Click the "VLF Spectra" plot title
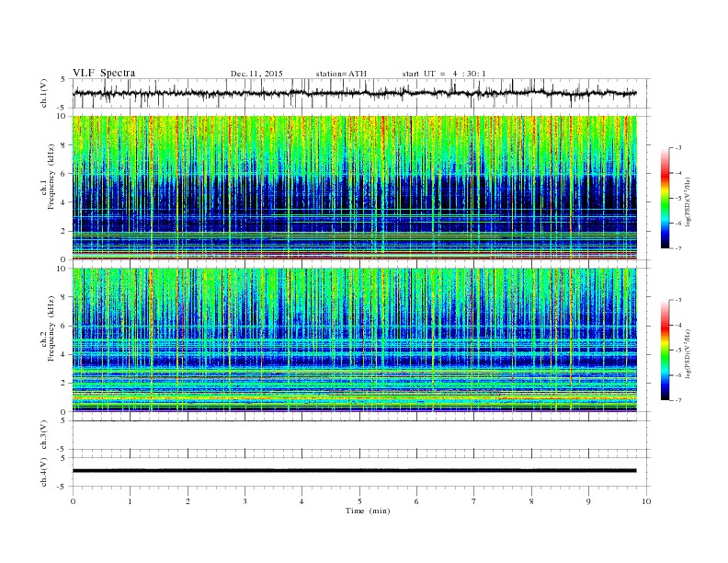 pyautogui.click(x=104, y=73)
